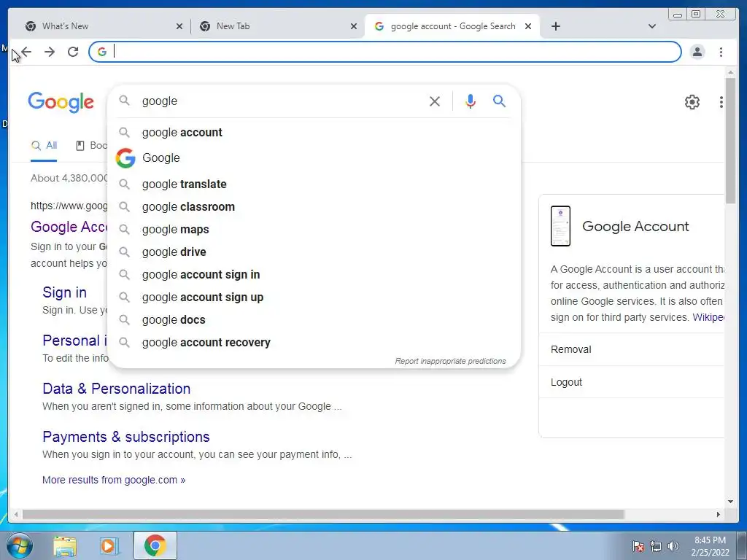Click the forward navigation arrow
The height and width of the screenshot is (560, 747).
pos(50,52)
